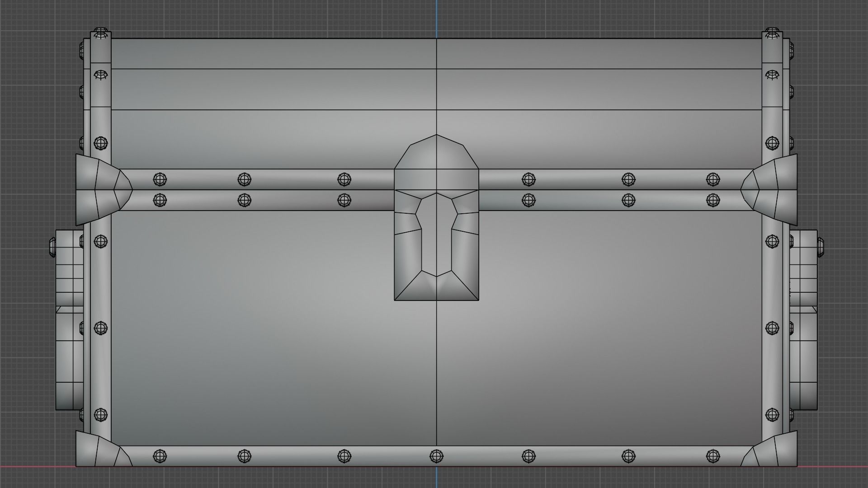Select upper-right rivet nearest lock on middle strap
Viewport: 868px width, 488px height.
pyautogui.click(x=528, y=179)
